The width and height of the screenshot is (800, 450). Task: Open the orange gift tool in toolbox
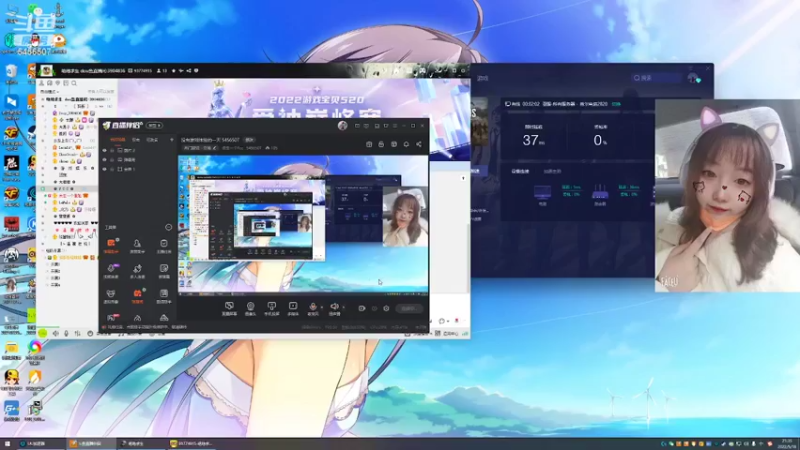[x=137, y=295]
